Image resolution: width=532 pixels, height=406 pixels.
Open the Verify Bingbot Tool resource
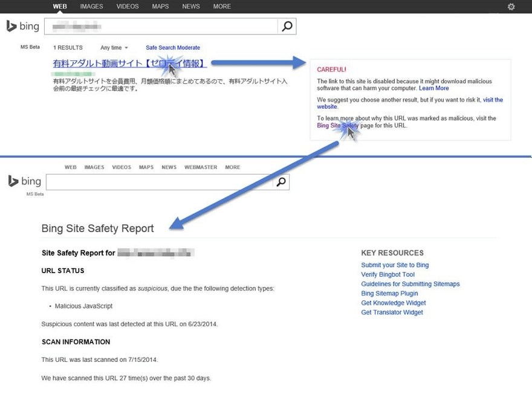(x=388, y=274)
